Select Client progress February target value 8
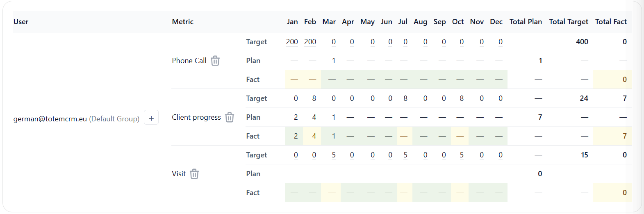Image resolution: width=644 pixels, height=214 pixels. (x=314, y=98)
